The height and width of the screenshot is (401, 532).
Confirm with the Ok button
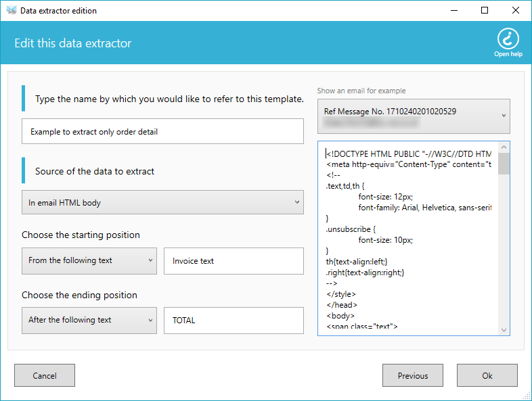tap(487, 375)
